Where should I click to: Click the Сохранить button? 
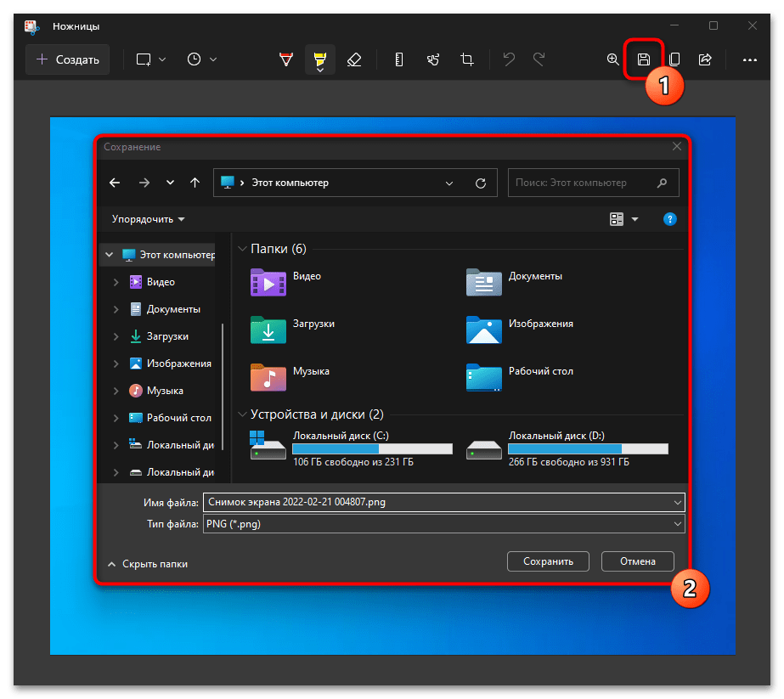[548, 561]
